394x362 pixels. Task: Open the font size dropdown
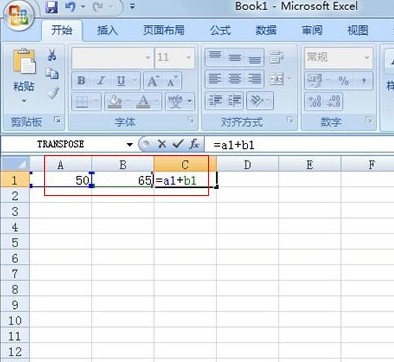[x=188, y=57]
